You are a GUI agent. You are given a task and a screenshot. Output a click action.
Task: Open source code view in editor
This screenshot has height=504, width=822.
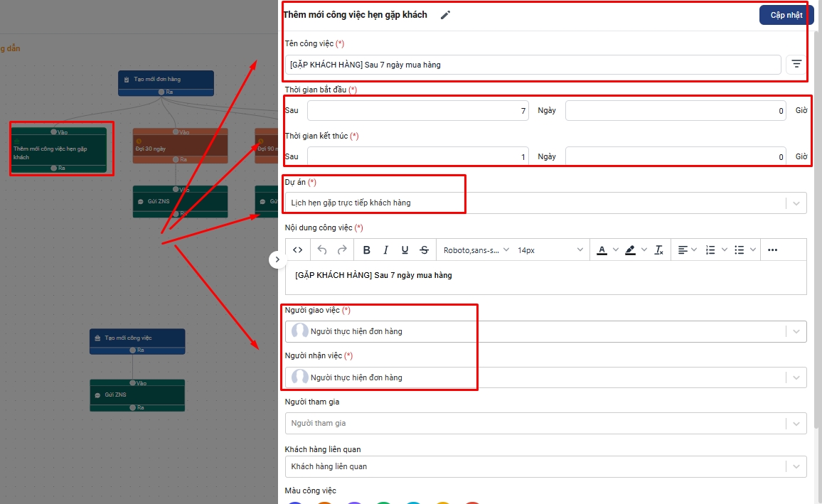(x=298, y=250)
